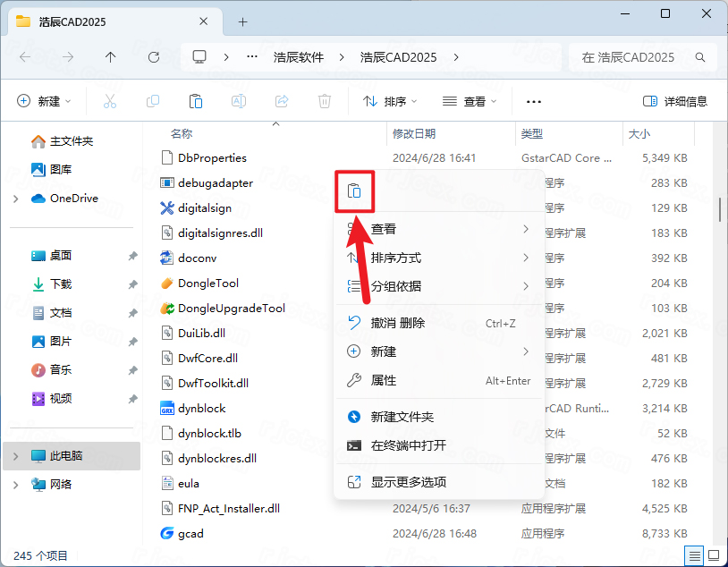Toggle the 详细信息 details pane
Viewport: 728px width, 567px height.
click(x=675, y=101)
